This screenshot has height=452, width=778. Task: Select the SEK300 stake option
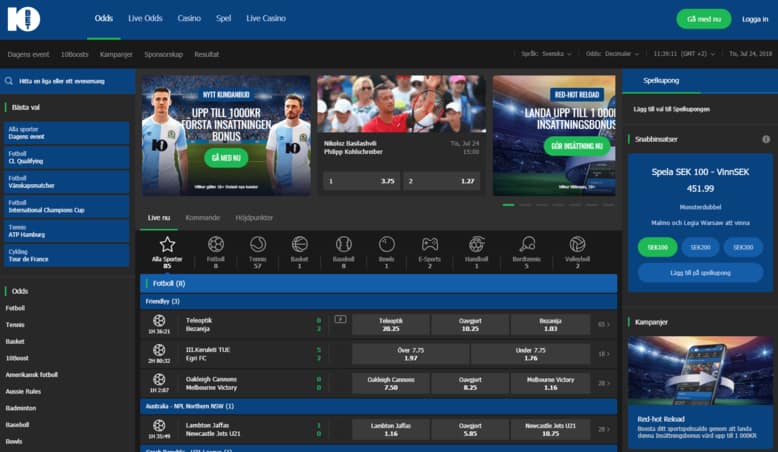(x=743, y=247)
